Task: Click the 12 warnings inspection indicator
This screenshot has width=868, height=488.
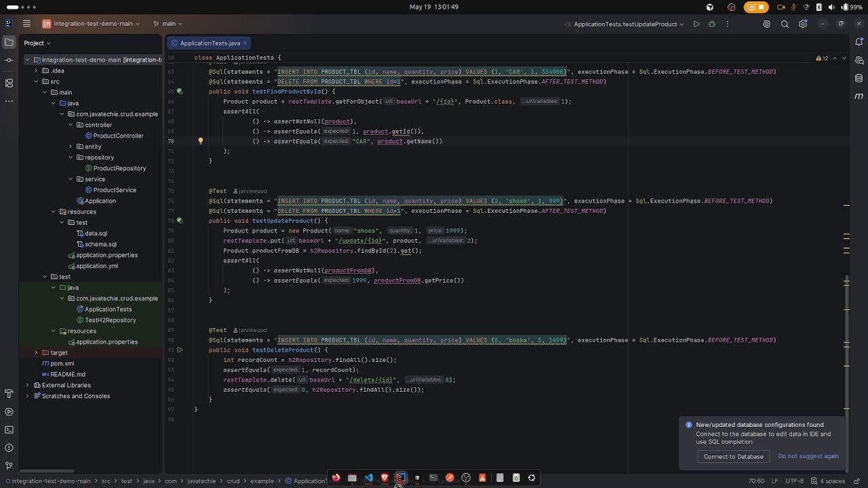Action: coord(822,58)
